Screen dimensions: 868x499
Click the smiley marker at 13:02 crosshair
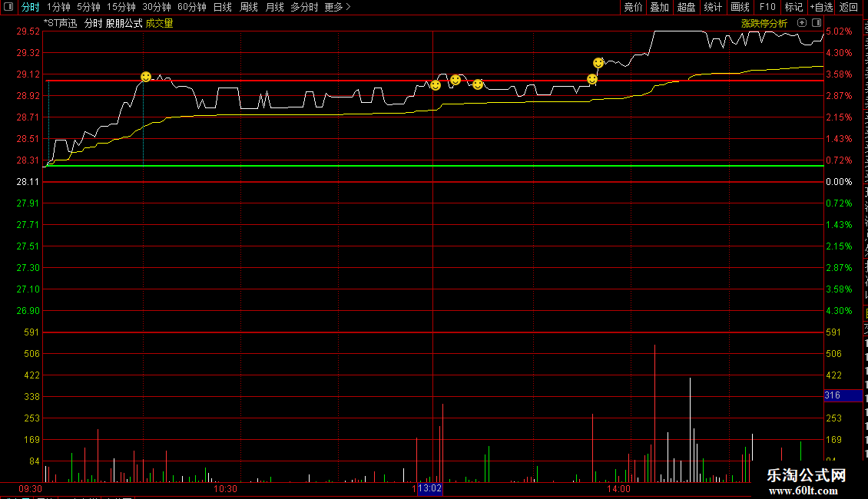[x=436, y=85]
